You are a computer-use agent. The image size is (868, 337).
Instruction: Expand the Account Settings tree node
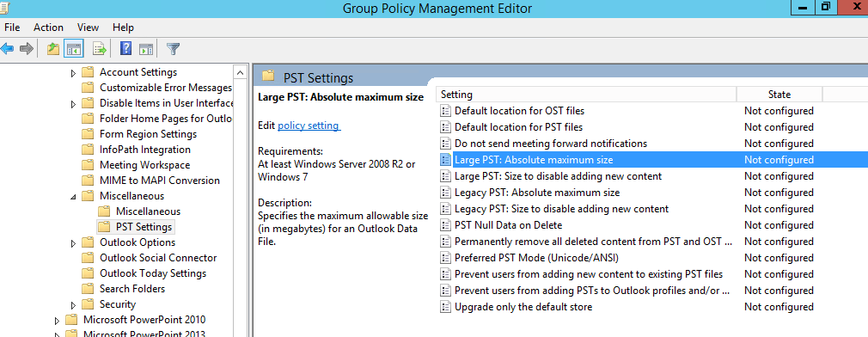point(74,72)
